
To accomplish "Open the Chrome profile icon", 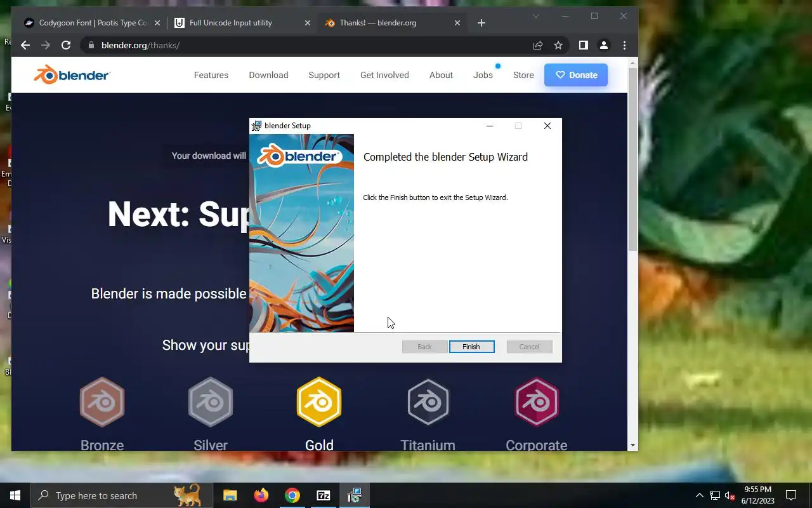I will [x=604, y=45].
